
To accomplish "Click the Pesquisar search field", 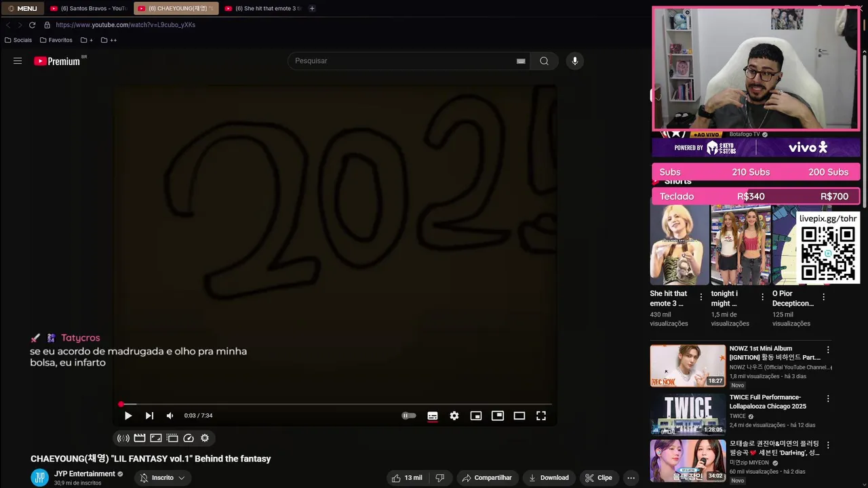I will (403, 61).
